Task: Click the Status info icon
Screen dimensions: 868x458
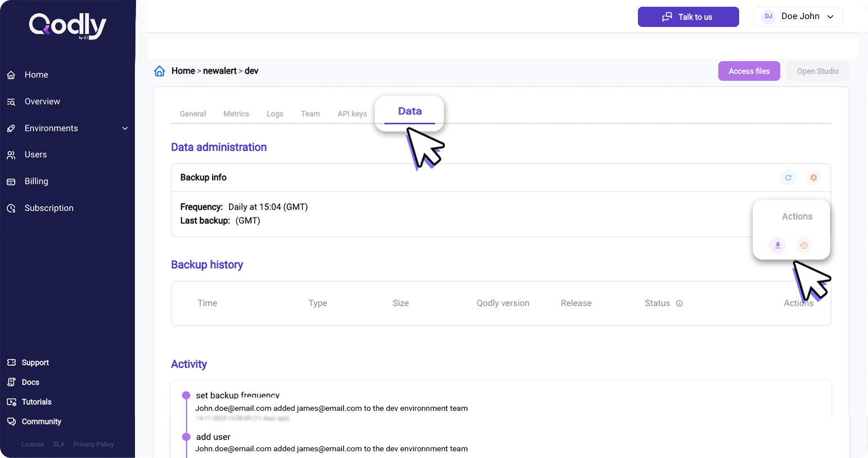Action: (x=679, y=303)
